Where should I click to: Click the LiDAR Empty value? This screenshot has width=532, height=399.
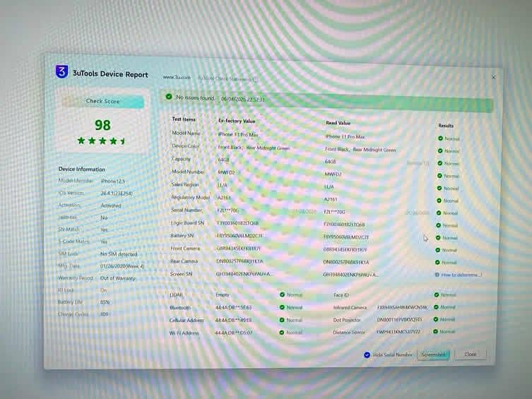[x=223, y=295]
